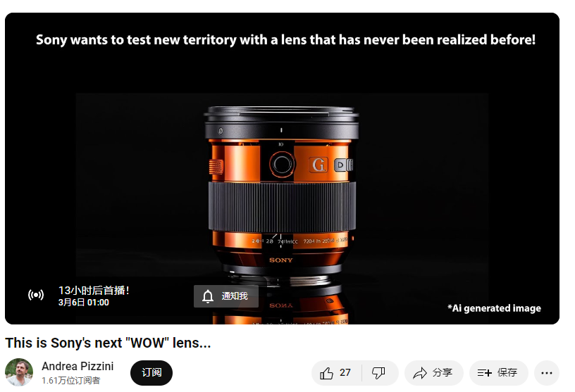Open the three-dot more actions menu
Viewport: 575px width, 392px height.
point(546,373)
